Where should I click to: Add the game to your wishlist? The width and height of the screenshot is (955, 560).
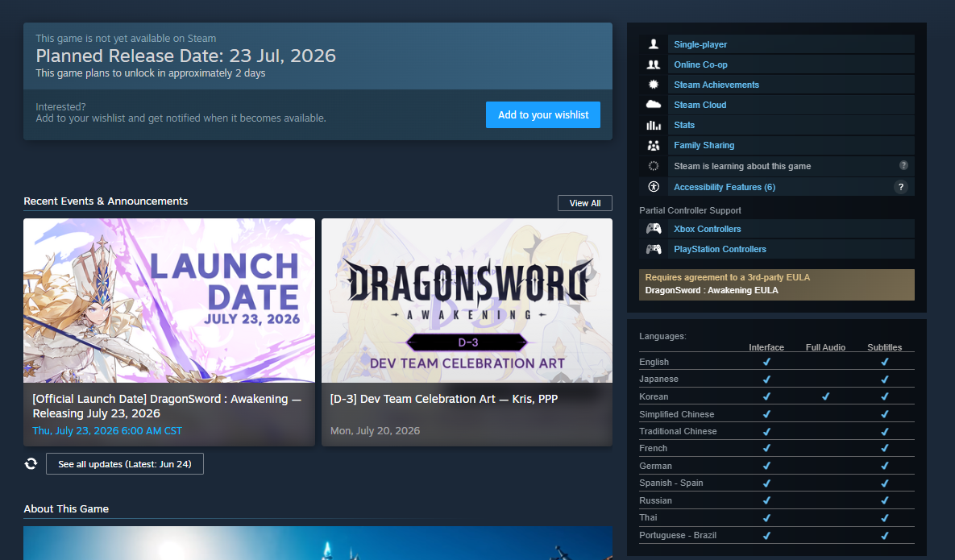pos(543,114)
